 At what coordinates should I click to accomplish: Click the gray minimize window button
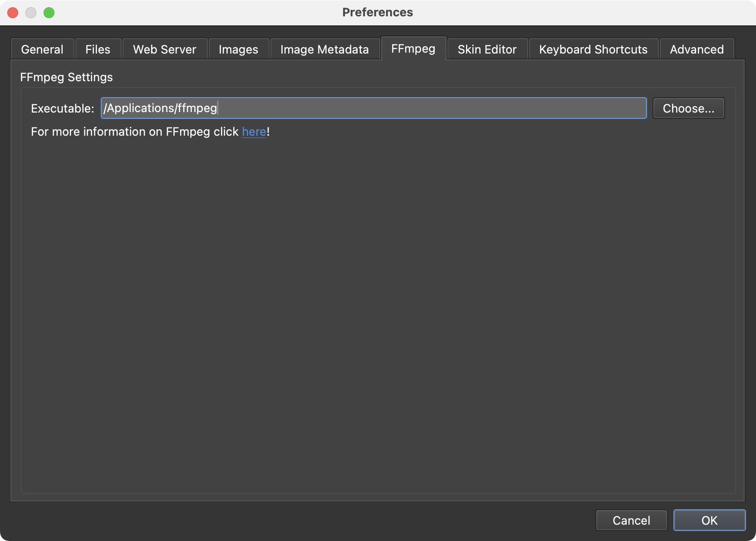[31, 13]
